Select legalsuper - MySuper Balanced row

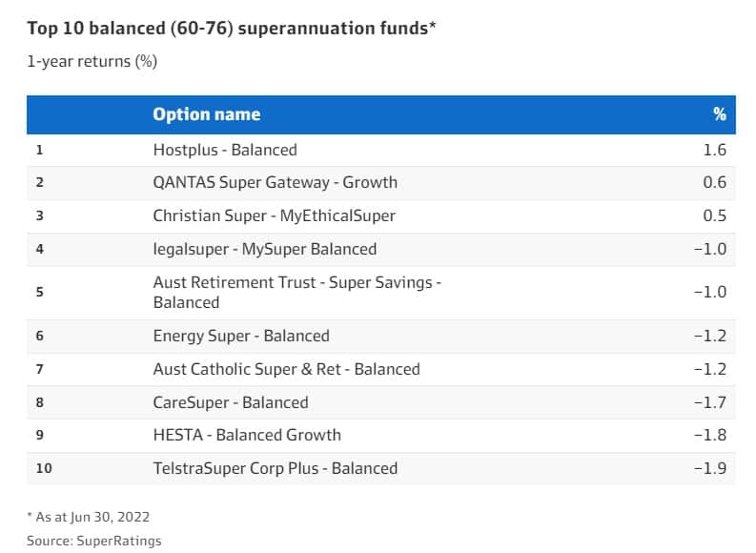click(x=264, y=249)
